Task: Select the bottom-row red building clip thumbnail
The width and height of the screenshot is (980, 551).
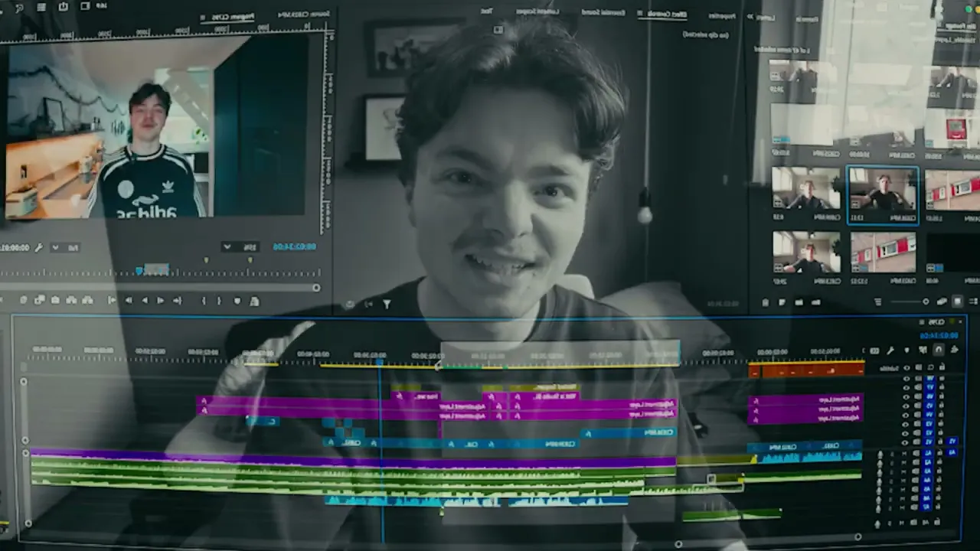Action: coord(883,252)
